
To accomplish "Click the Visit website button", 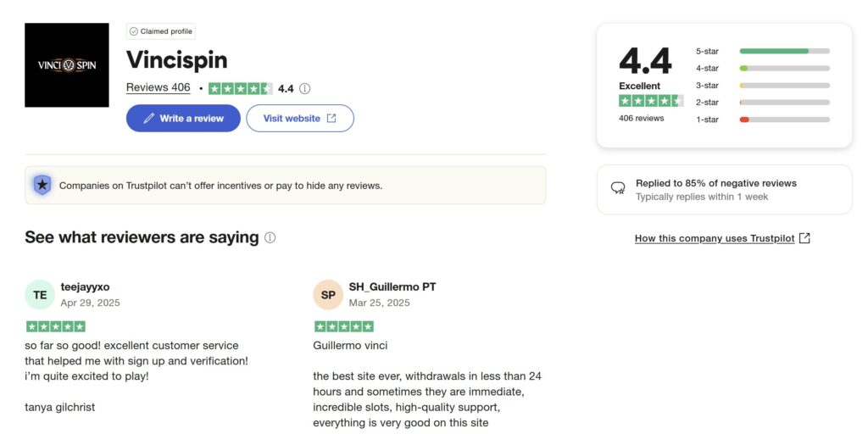I will [300, 119].
